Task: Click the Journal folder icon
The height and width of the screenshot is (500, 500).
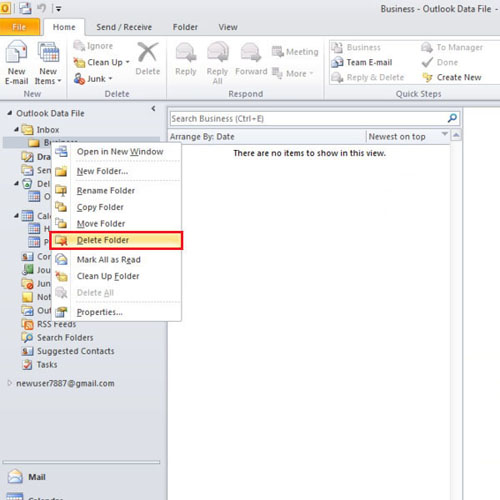Action: (27, 270)
